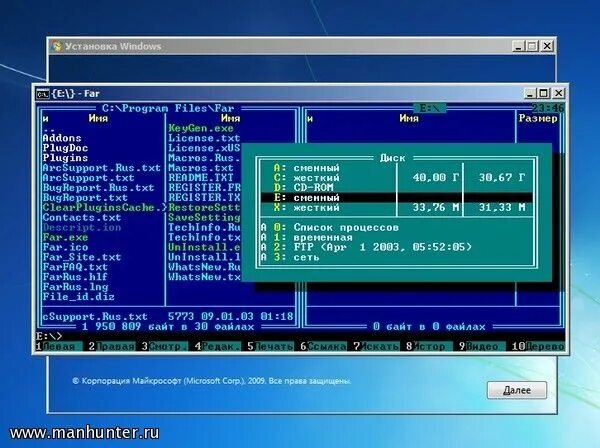Select file Far.ico
The width and height of the screenshot is (600, 448).
(x=65, y=248)
